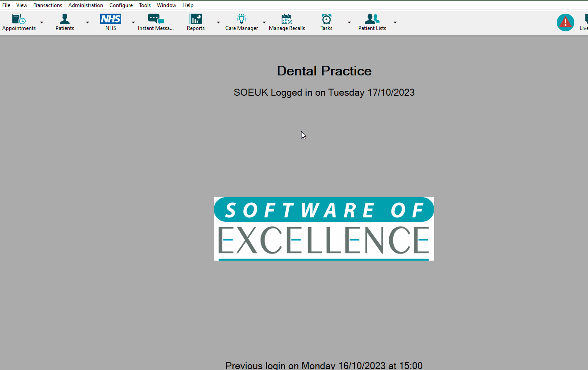Click the NHS logo toolbar icon

click(111, 19)
